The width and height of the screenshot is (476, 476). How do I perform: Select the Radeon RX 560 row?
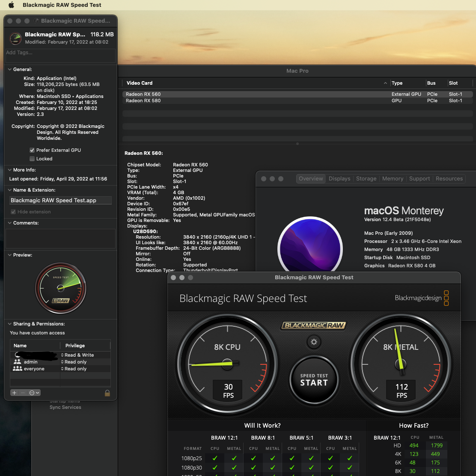297,94
